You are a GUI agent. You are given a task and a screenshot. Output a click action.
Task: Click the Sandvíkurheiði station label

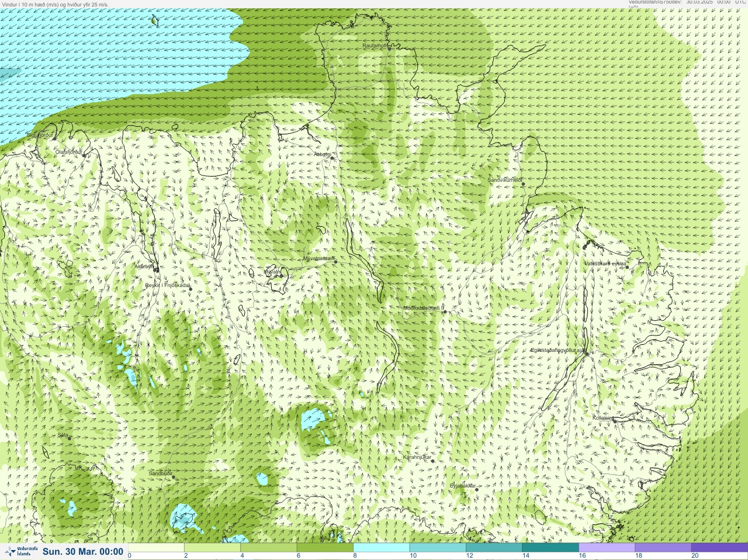click(505, 180)
